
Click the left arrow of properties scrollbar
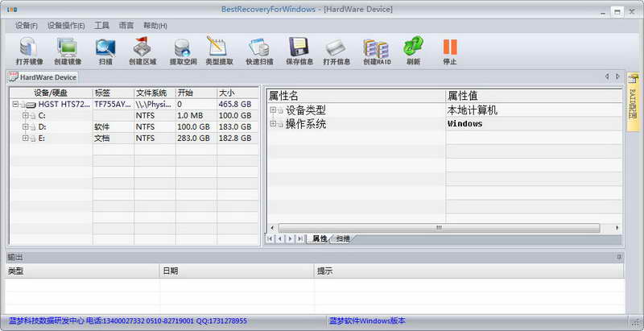(x=272, y=227)
